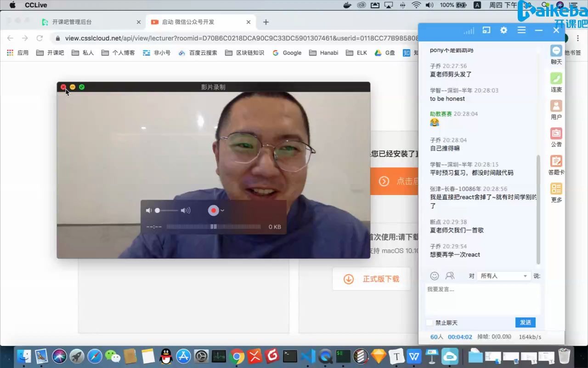The height and width of the screenshot is (368, 588).
Task: Close the 开课吧管理后台 tab
Action: [x=139, y=22]
